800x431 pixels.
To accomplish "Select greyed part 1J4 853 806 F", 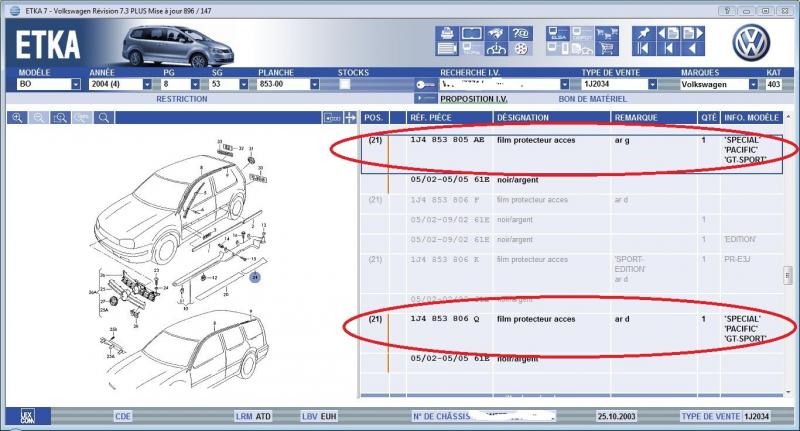I will pos(445,200).
